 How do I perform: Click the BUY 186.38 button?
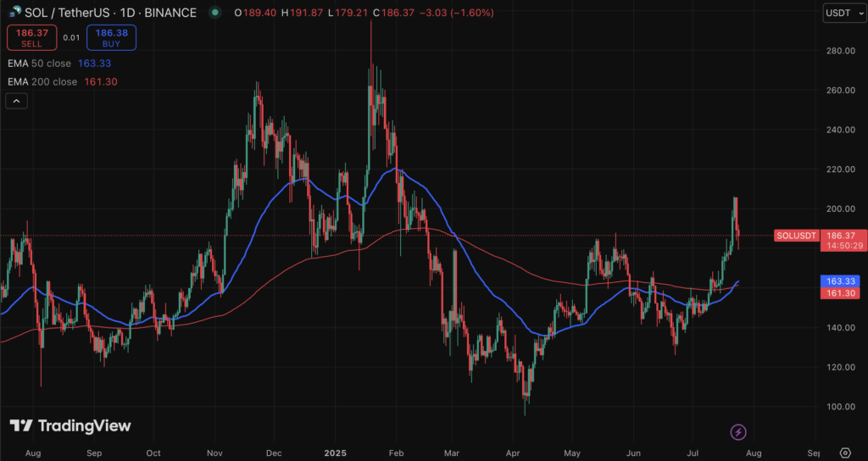pos(111,37)
